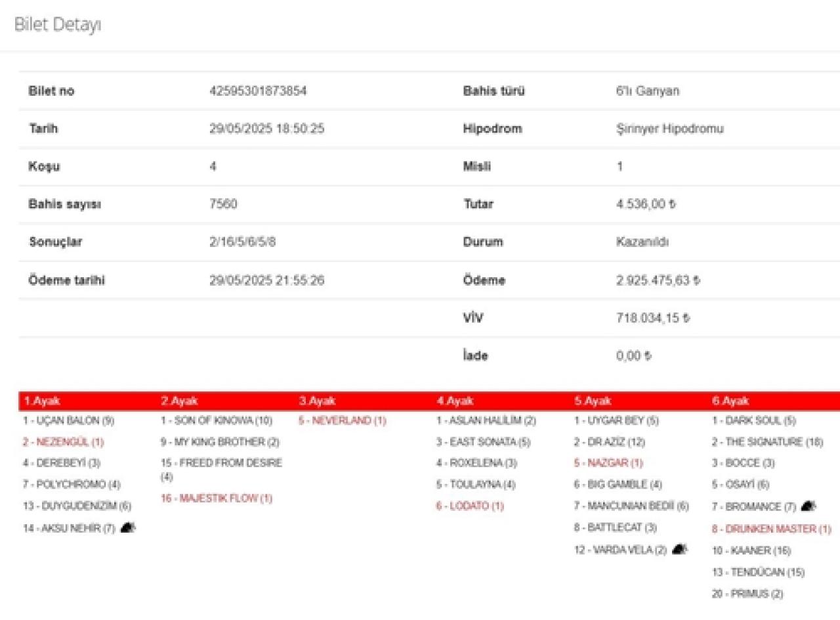
Task: Click the Bilet Detayı page title
Action: (x=58, y=26)
